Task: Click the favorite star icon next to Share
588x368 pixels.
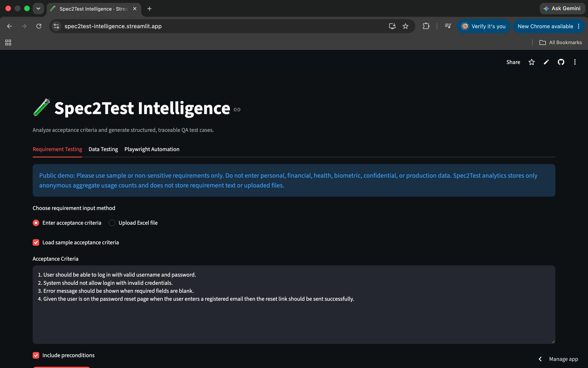Action: point(531,62)
